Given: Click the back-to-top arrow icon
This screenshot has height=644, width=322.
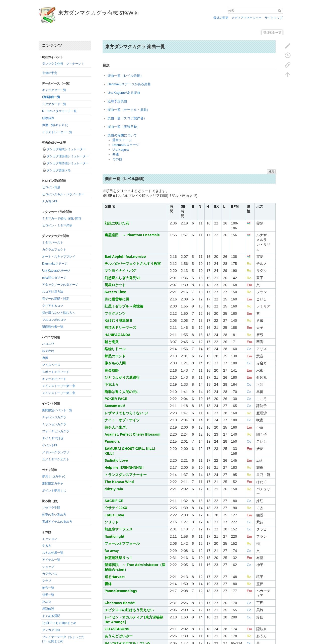Looking at the screenshot, I should point(288,74).
